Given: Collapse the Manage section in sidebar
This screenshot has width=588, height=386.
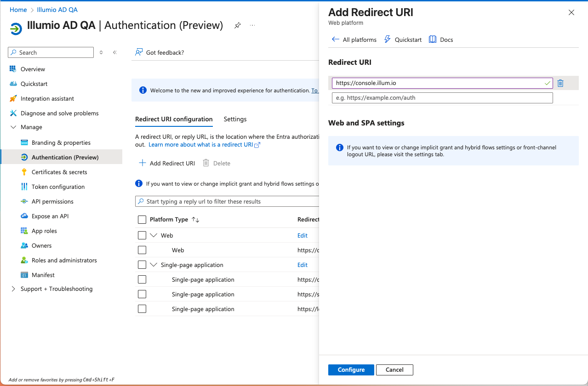Looking at the screenshot, I should click(13, 127).
